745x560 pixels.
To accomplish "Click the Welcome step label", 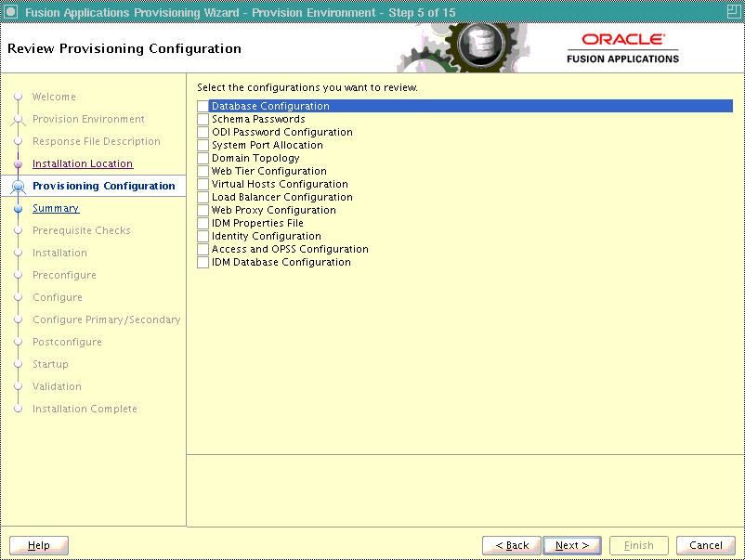I will (54, 97).
